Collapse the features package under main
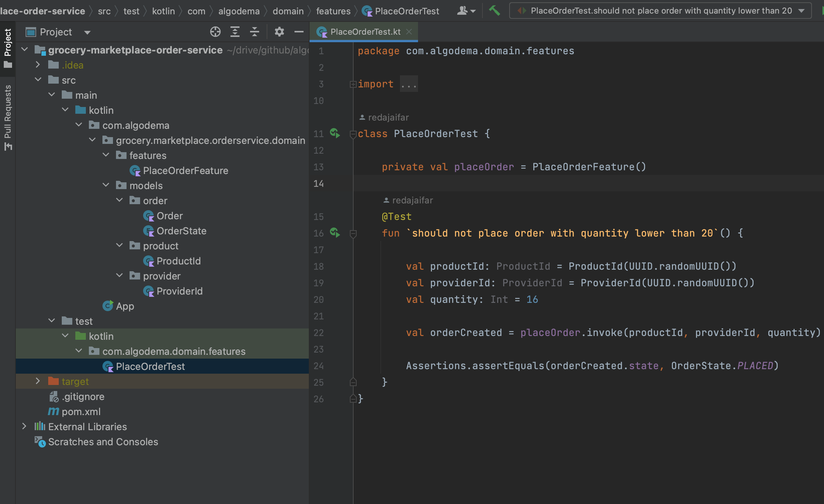 click(106, 155)
